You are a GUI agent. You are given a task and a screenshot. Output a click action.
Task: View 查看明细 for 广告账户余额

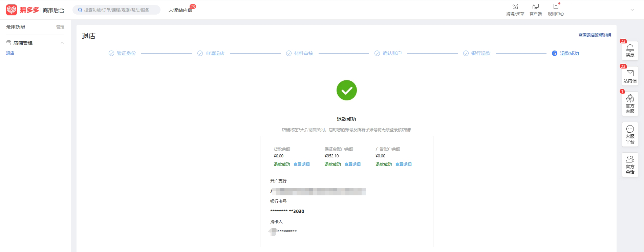click(x=403, y=164)
